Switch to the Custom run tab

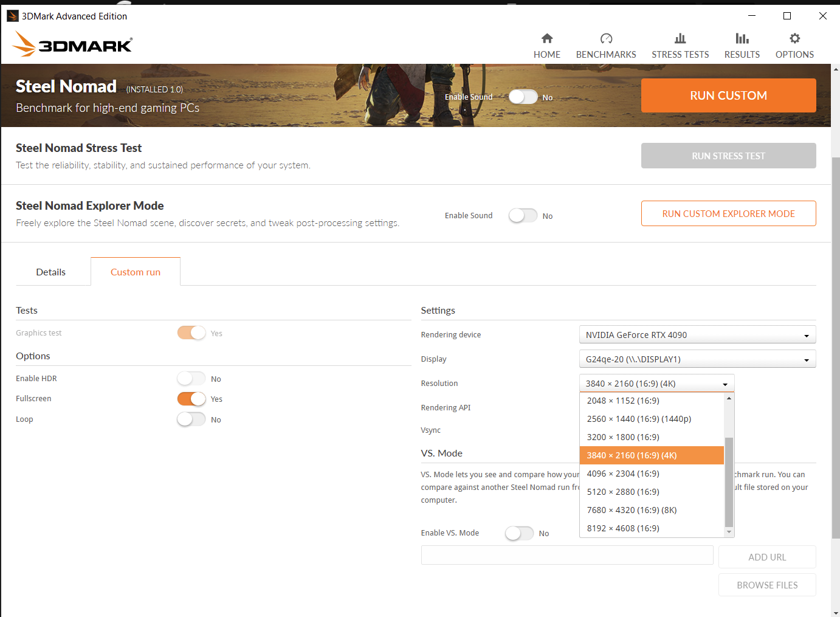136,272
